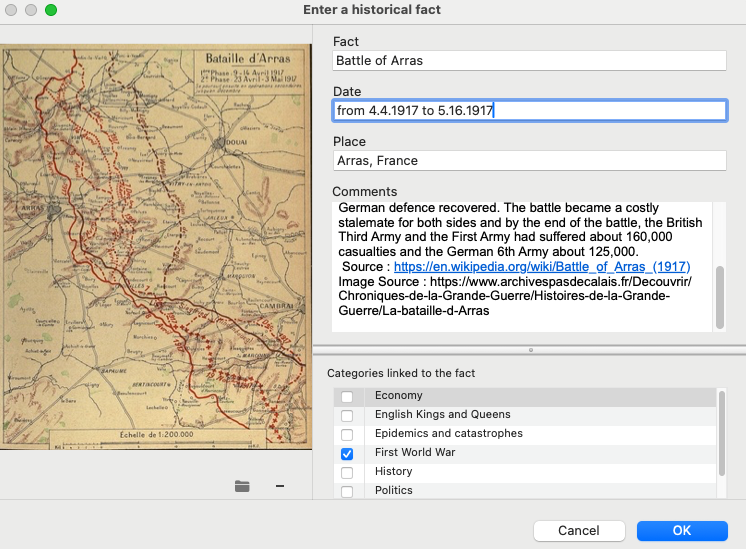Toggle the History category checkbox
The height and width of the screenshot is (549, 746).
tap(347, 472)
